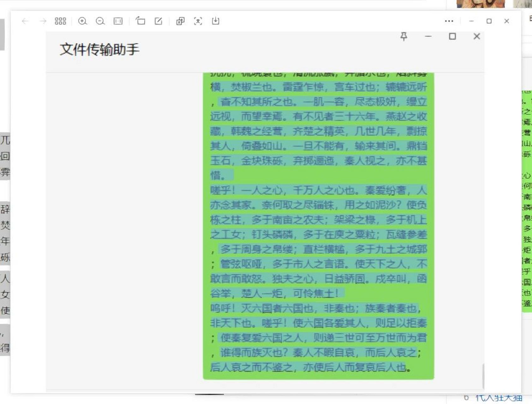Zoom in on the image

pyautogui.click(x=83, y=21)
